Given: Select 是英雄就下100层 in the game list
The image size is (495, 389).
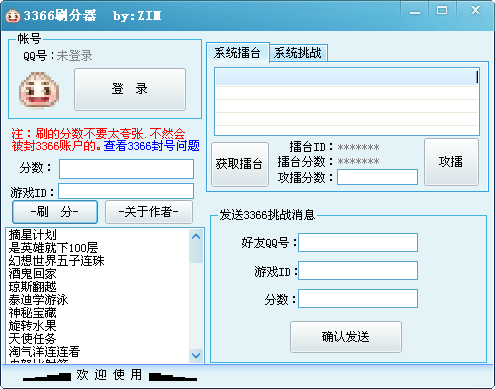Looking at the screenshot, I should 53,248.
